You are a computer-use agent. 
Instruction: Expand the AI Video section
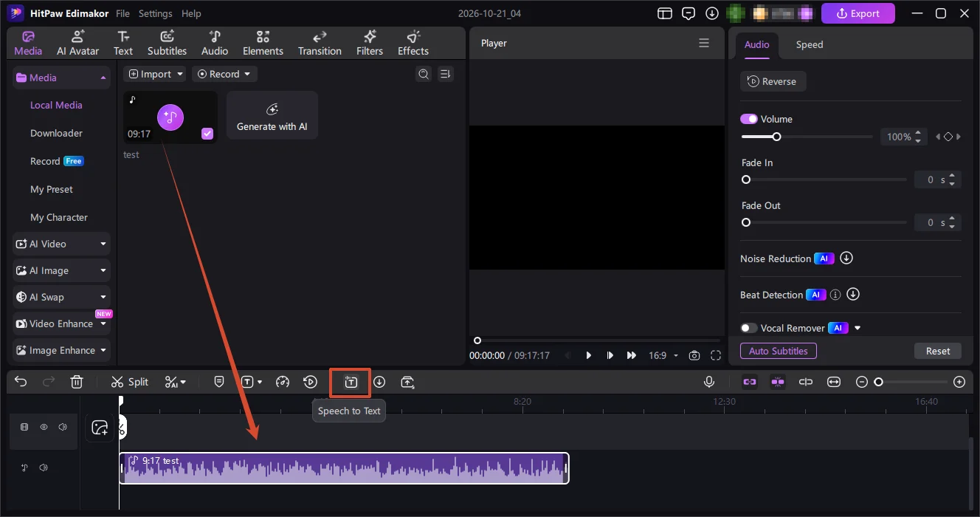(61, 244)
